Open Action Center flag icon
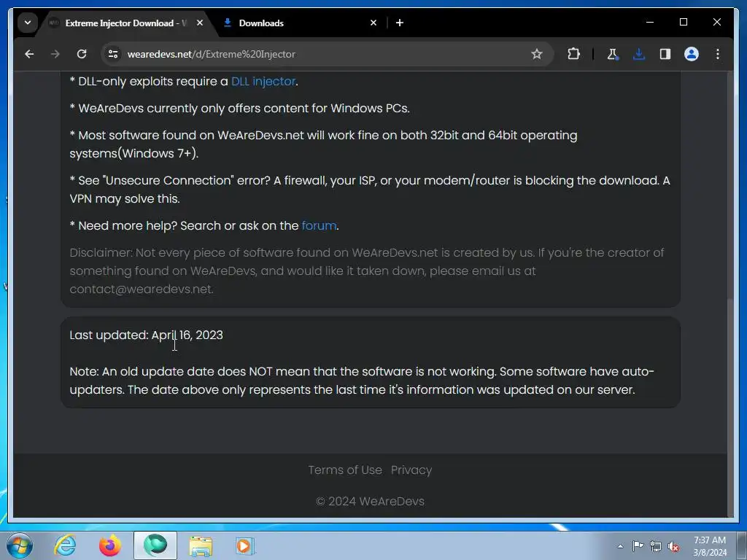The height and width of the screenshot is (560, 747). [638, 546]
